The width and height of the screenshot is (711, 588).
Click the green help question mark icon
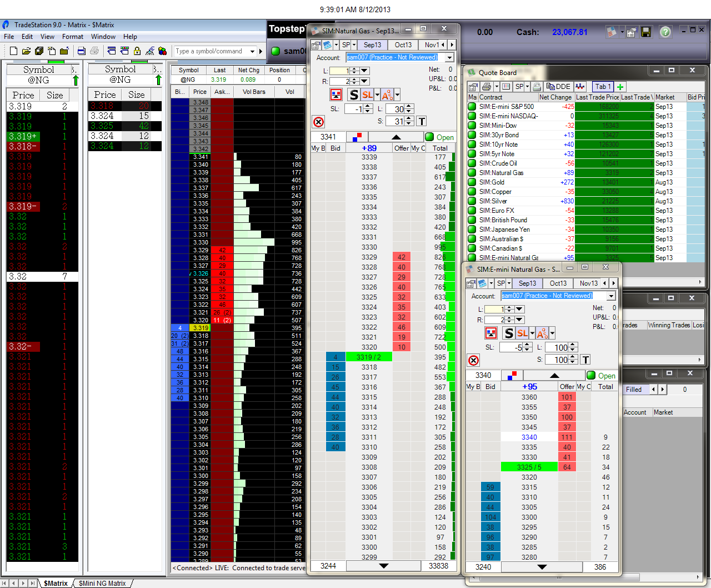tap(665, 32)
